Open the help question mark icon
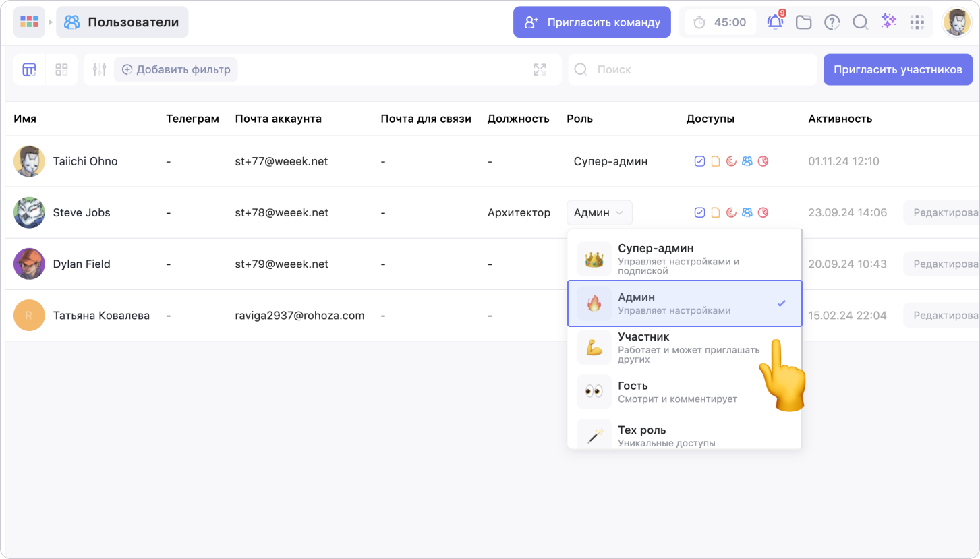The width and height of the screenshot is (980, 559). (832, 22)
